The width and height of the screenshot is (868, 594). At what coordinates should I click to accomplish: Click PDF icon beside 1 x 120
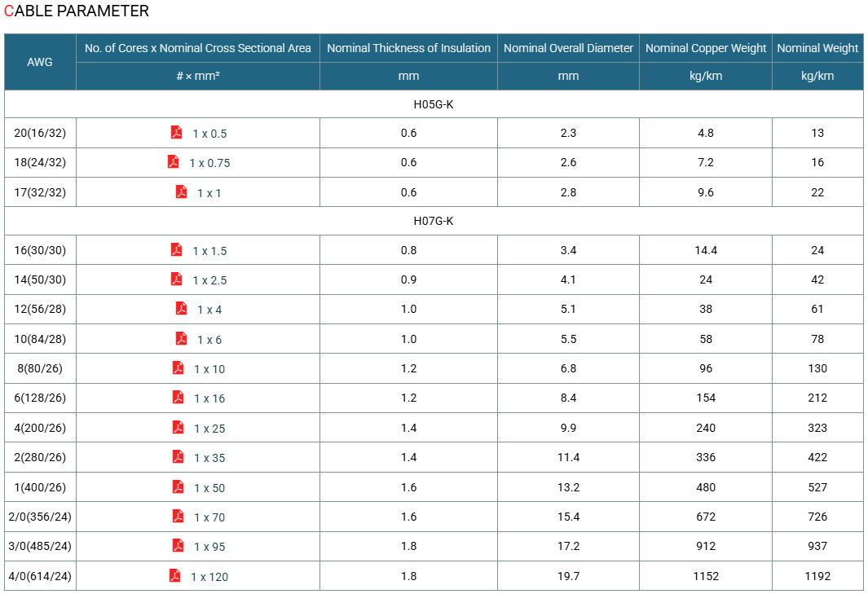pyautogui.click(x=174, y=575)
